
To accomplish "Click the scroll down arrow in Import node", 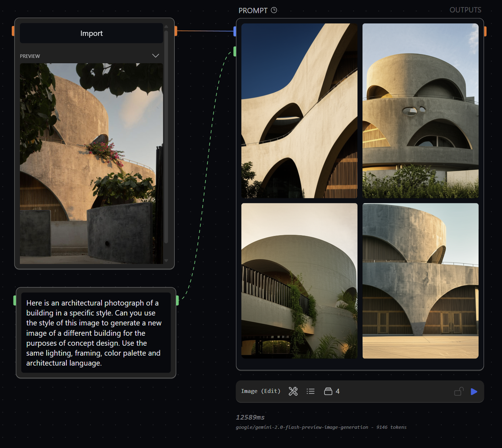I will pyautogui.click(x=166, y=260).
